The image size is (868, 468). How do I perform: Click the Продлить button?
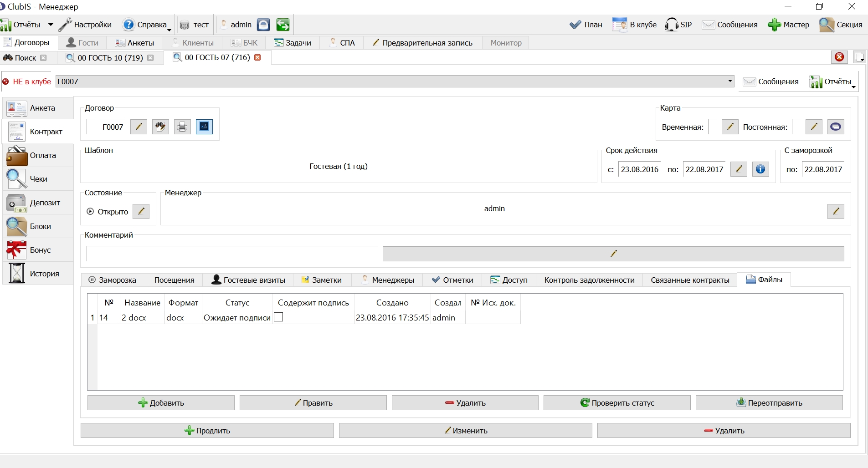click(207, 430)
